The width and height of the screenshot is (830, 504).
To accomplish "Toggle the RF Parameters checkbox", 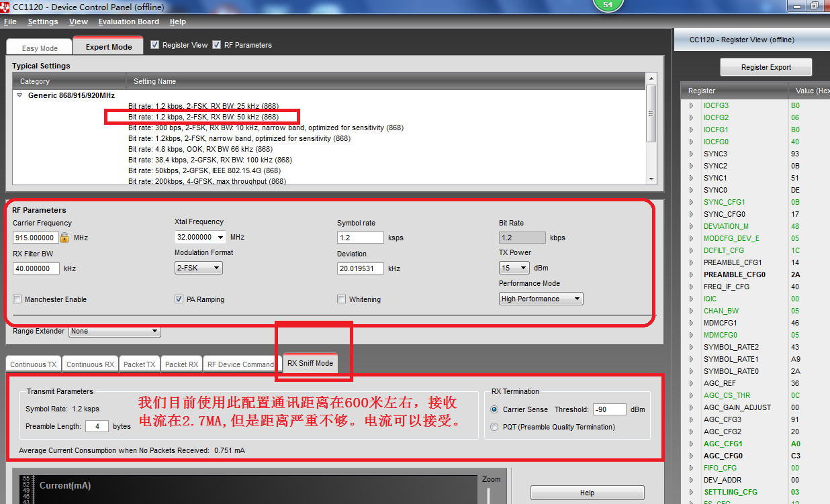I will [x=217, y=45].
